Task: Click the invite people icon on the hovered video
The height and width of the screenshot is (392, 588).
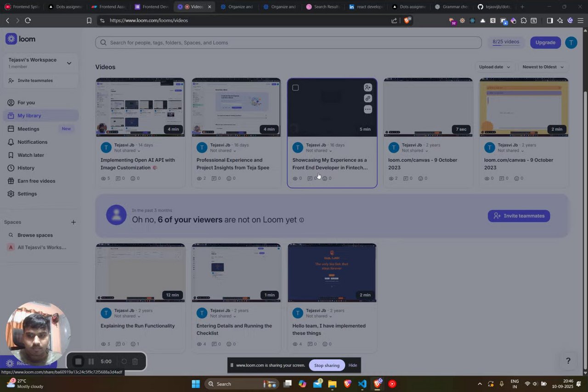Action: (x=367, y=87)
